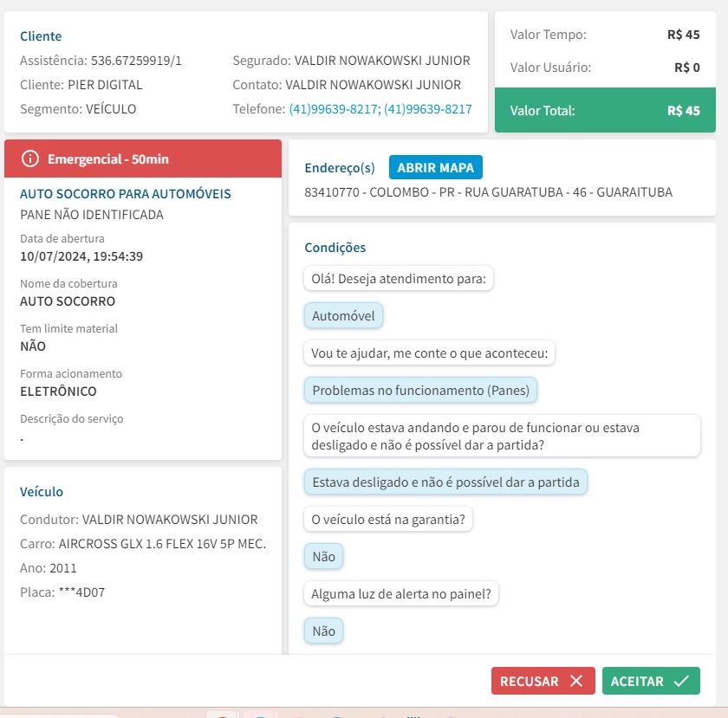Screen dimensions: 728x718
Task: Click the Emergencial - 50min banner text
Action: coord(108,159)
